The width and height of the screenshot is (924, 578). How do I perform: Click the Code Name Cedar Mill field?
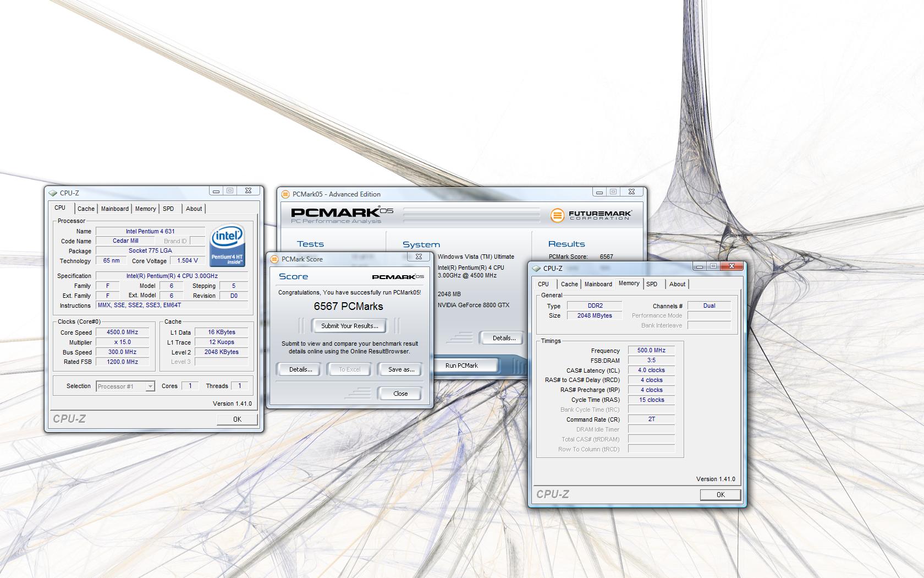click(x=125, y=241)
